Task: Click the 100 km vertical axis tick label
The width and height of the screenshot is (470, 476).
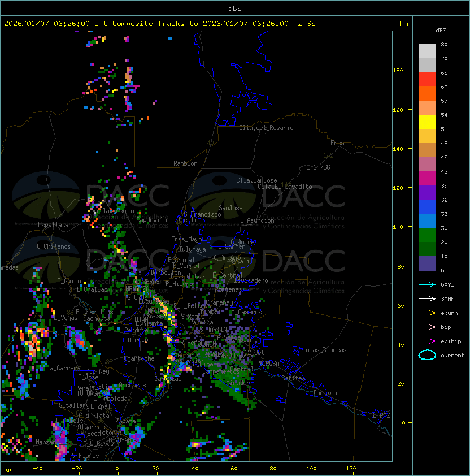Action: [x=398, y=227]
